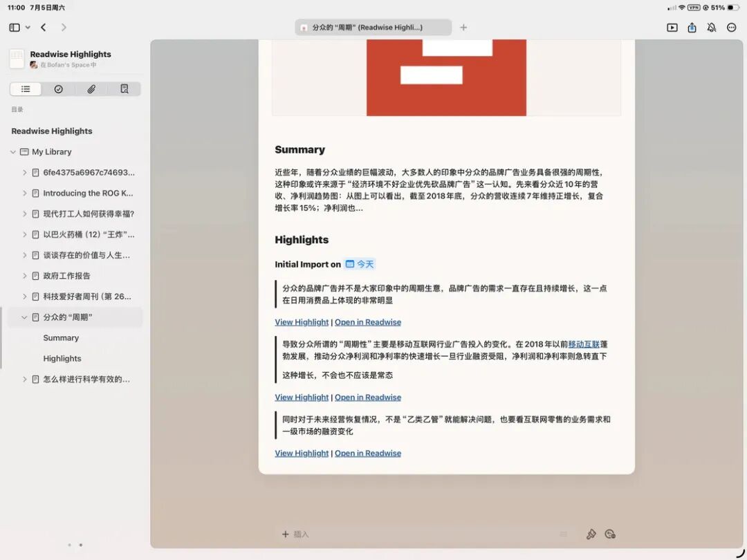Open View Highlight under 日用消费品 quote
This screenshot has width=747, height=560.
(302, 322)
